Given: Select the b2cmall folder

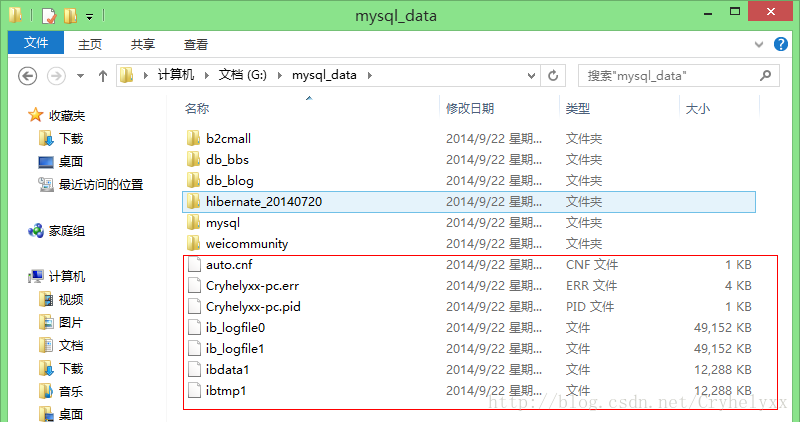Looking at the screenshot, I should [x=469, y=138].
